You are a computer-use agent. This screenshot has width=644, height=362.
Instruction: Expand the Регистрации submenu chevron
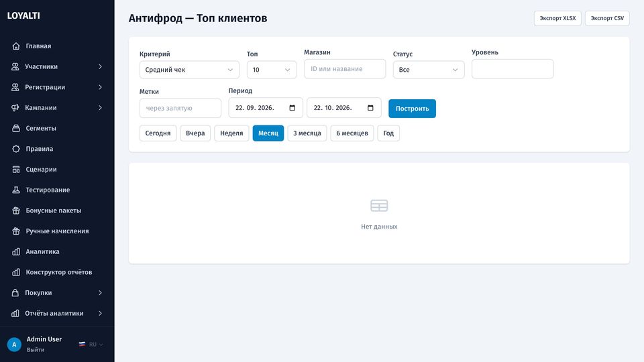click(x=100, y=87)
